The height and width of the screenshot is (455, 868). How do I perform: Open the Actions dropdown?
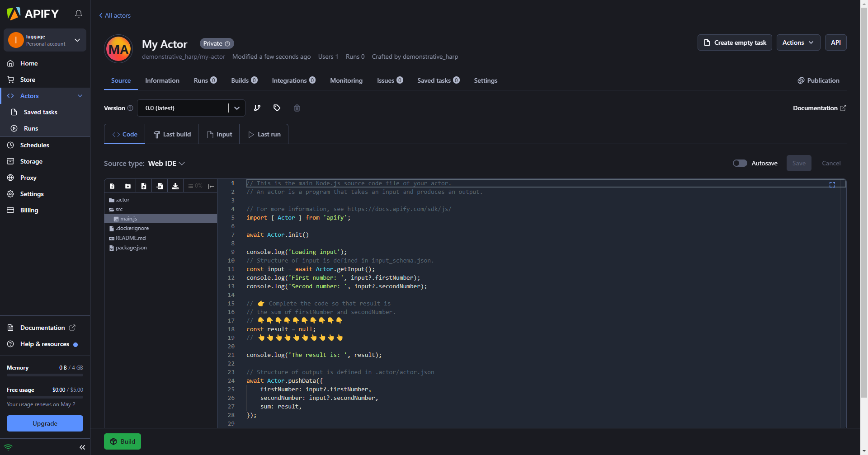coord(798,42)
